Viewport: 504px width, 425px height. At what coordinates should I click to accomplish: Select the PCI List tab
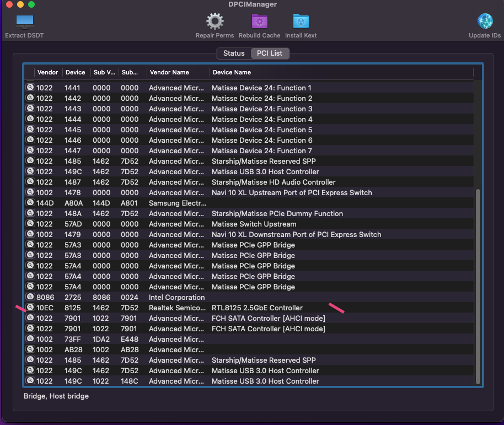point(270,53)
